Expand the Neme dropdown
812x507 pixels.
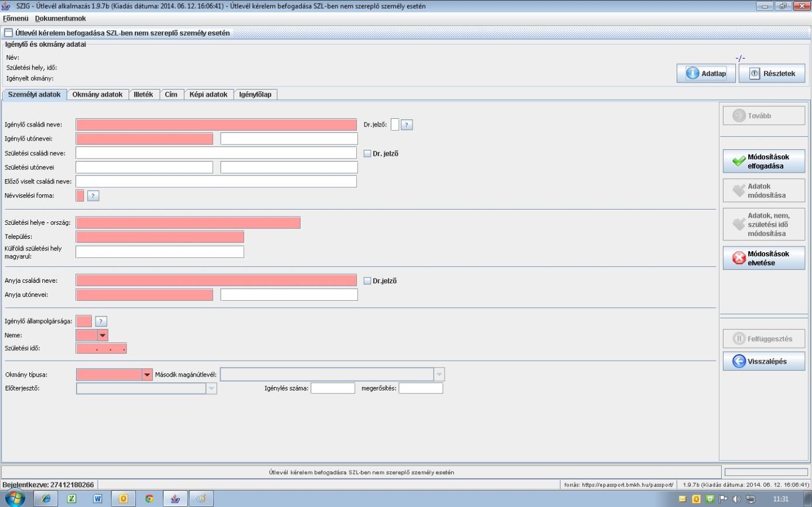(x=103, y=335)
